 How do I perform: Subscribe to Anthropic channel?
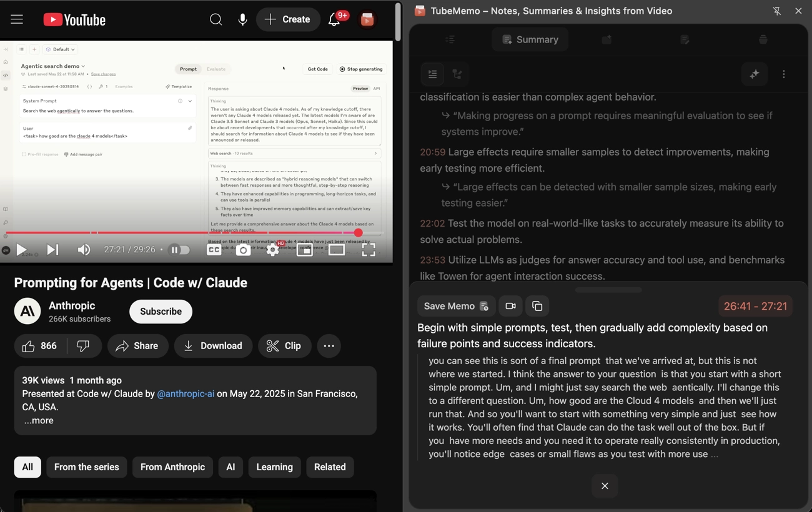point(161,312)
